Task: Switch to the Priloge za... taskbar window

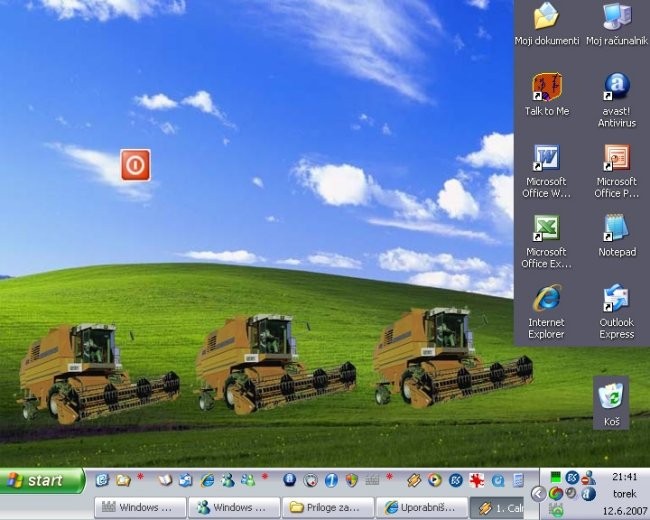Action: pyautogui.click(x=327, y=507)
